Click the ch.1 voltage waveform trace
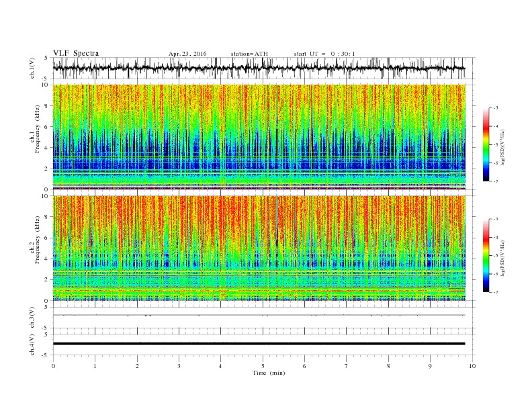 tap(259, 68)
